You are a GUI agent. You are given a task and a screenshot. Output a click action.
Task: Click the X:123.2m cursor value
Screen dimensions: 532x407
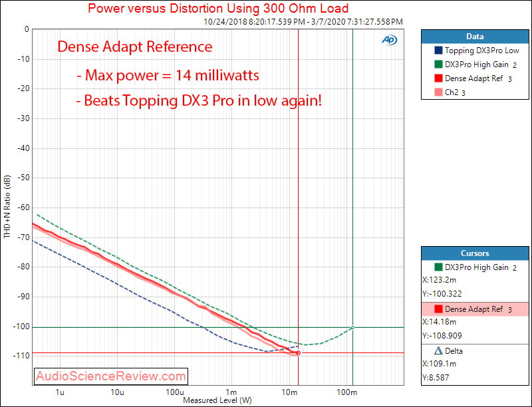pyautogui.click(x=440, y=280)
